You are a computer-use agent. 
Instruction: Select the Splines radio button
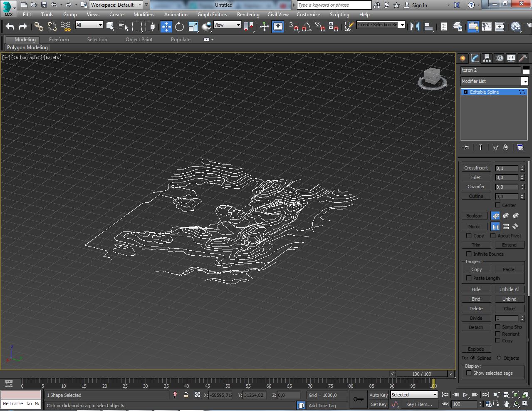pos(473,358)
